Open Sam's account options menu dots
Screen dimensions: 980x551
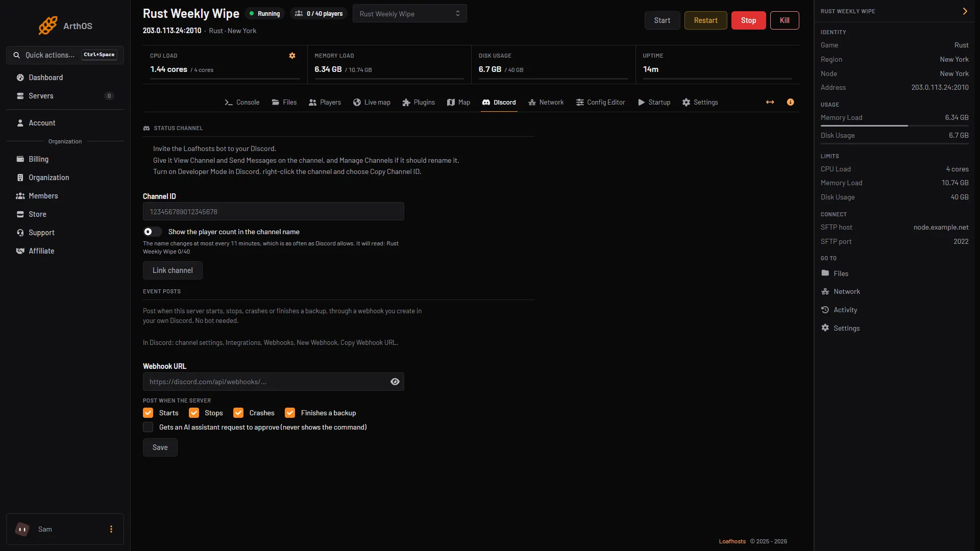111,529
